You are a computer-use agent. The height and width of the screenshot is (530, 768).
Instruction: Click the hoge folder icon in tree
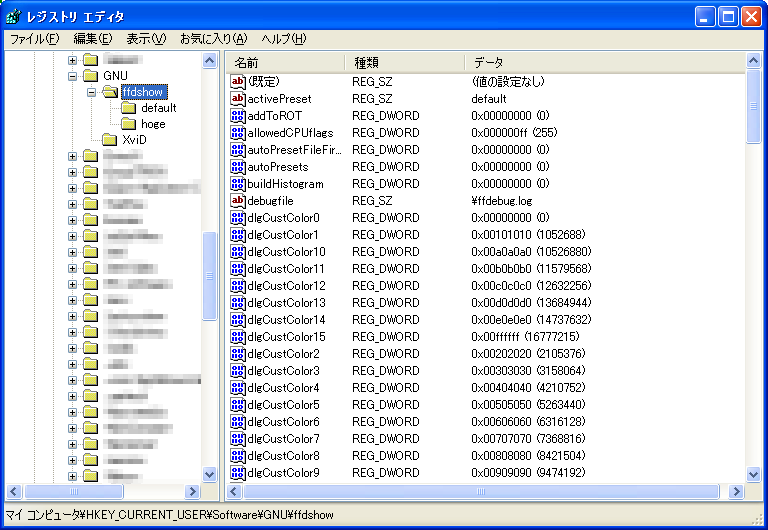point(129,124)
